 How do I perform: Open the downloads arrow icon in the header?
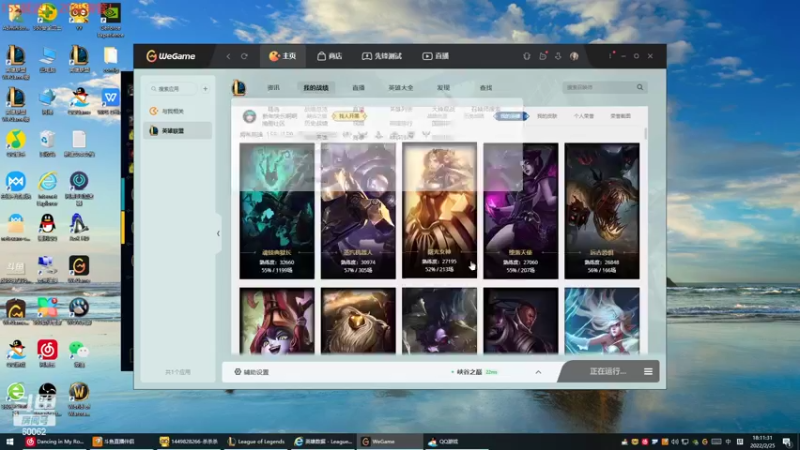tap(558, 56)
